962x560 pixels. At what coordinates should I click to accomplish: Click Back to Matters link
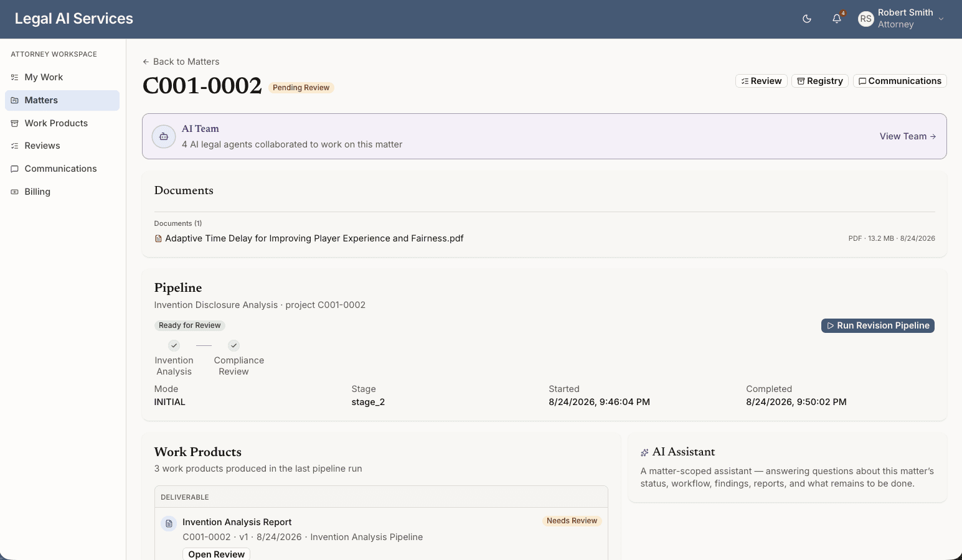pyautogui.click(x=181, y=62)
